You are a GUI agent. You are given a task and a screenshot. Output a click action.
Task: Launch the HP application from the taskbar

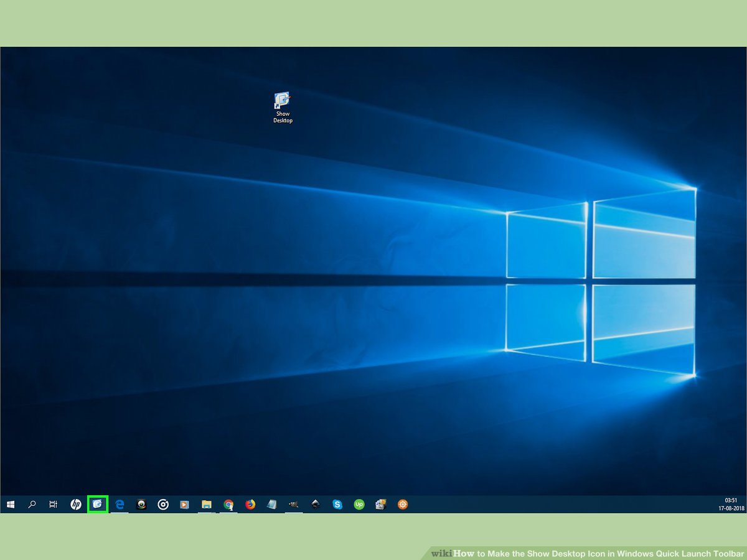[75, 504]
